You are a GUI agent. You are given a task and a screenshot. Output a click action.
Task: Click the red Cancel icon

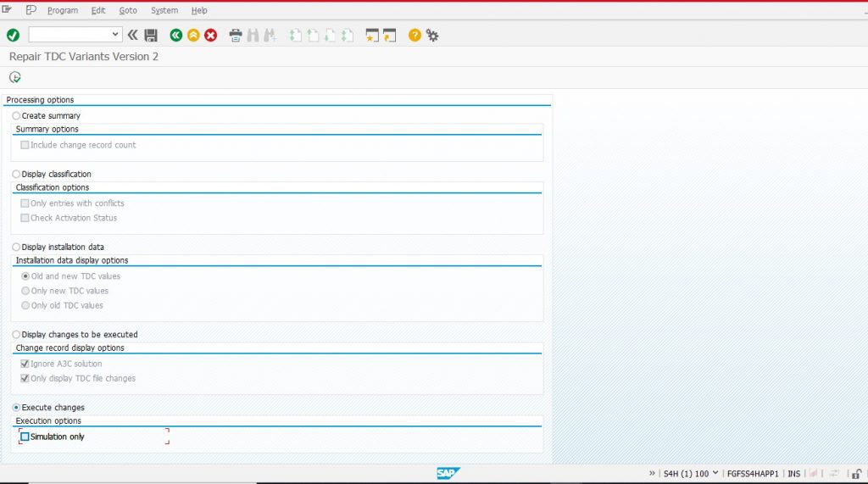tap(210, 36)
